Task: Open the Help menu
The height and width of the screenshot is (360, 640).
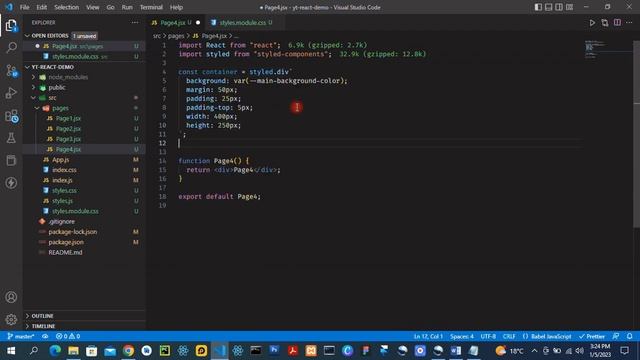Action: tap(176, 7)
